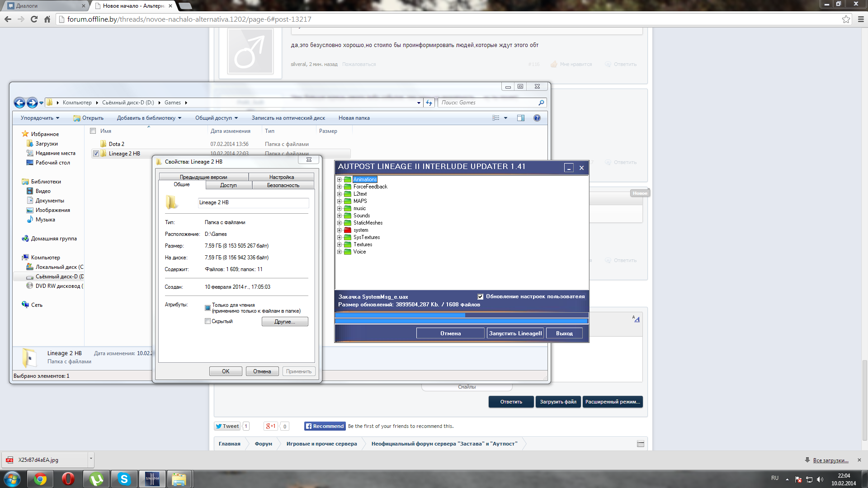The image size is (868, 488).
Task: Open the Lineage II taskbar icon
Action: tap(152, 479)
